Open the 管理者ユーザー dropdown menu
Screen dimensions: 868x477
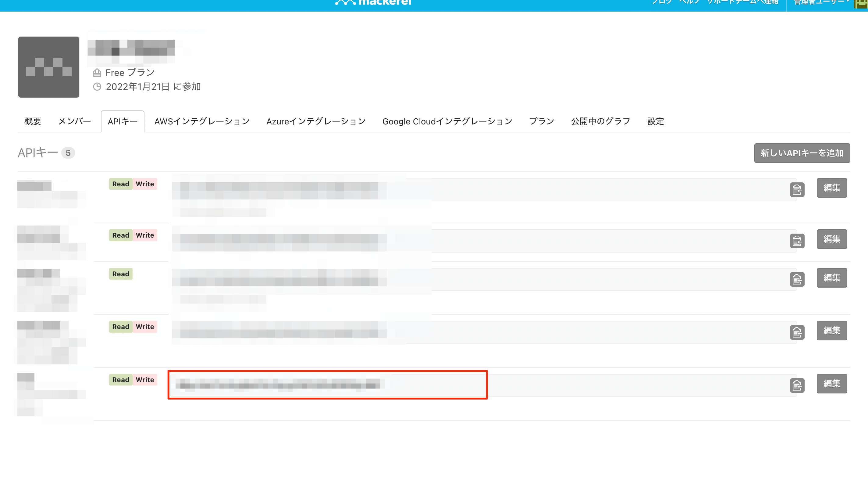[x=821, y=2]
